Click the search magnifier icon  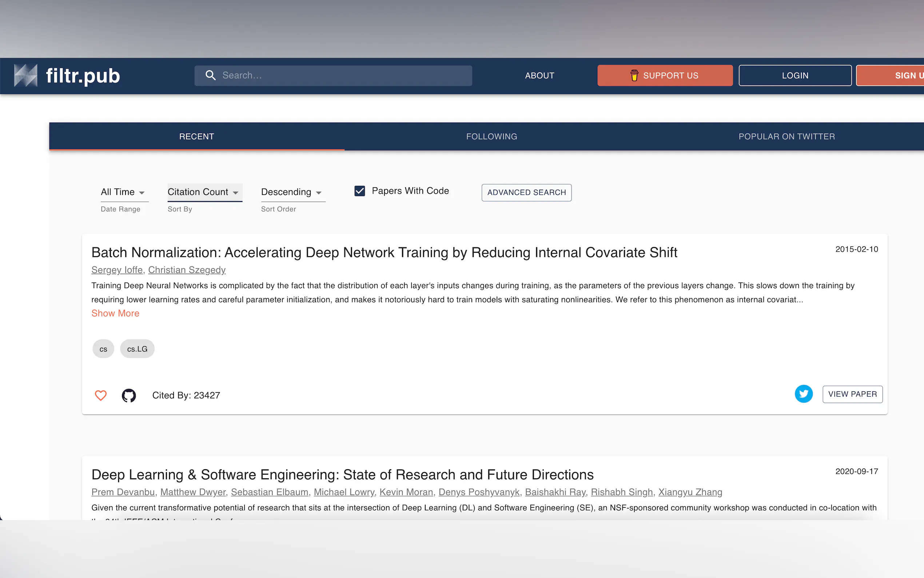(x=211, y=75)
